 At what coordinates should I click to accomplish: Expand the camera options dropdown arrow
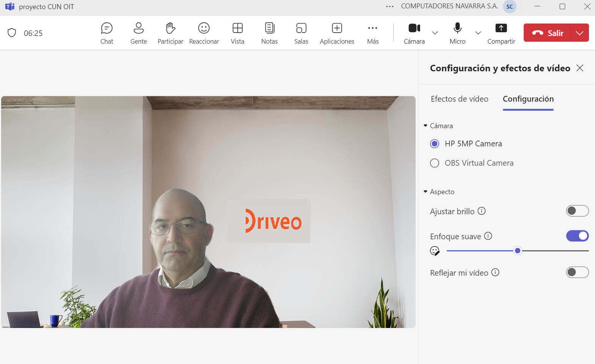click(x=435, y=33)
